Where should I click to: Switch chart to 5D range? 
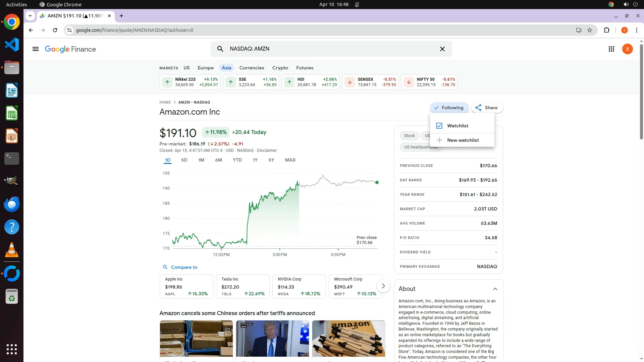184,160
